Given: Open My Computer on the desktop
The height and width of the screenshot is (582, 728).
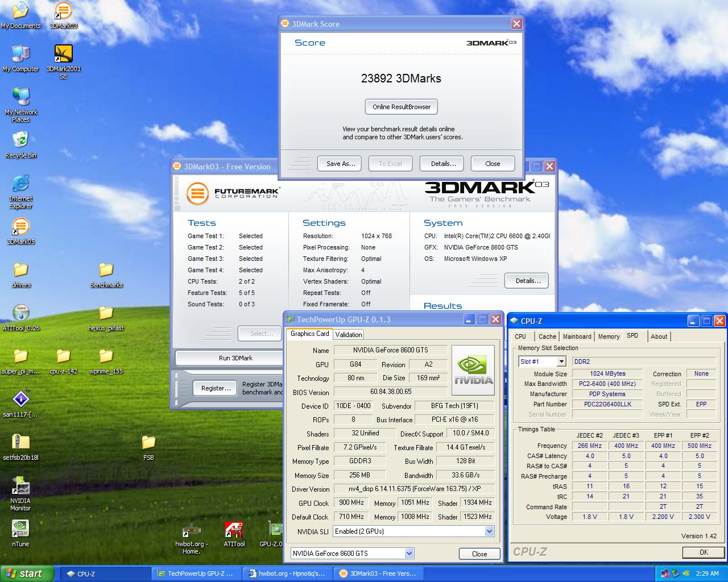Looking at the screenshot, I should [20, 59].
